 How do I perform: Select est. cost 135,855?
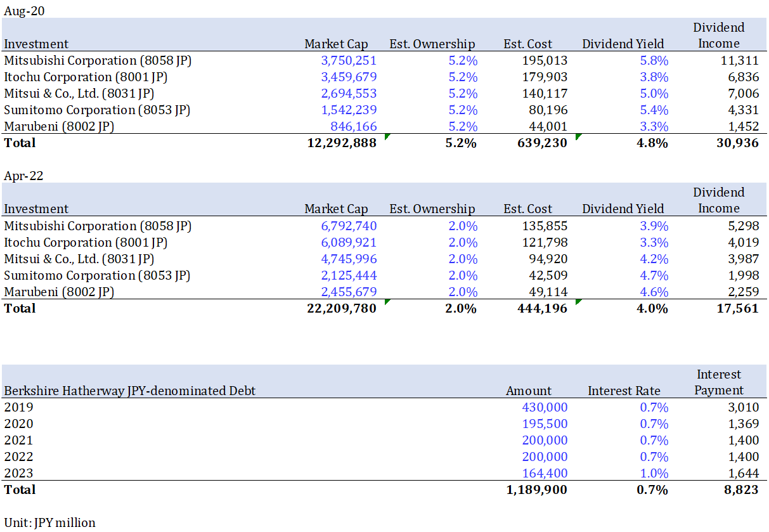click(x=546, y=226)
